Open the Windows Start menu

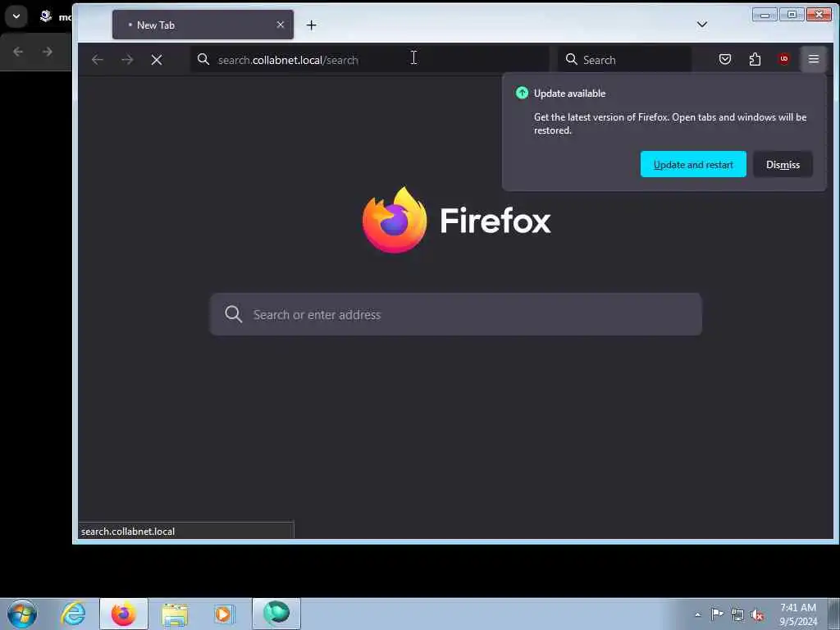tap(22, 614)
